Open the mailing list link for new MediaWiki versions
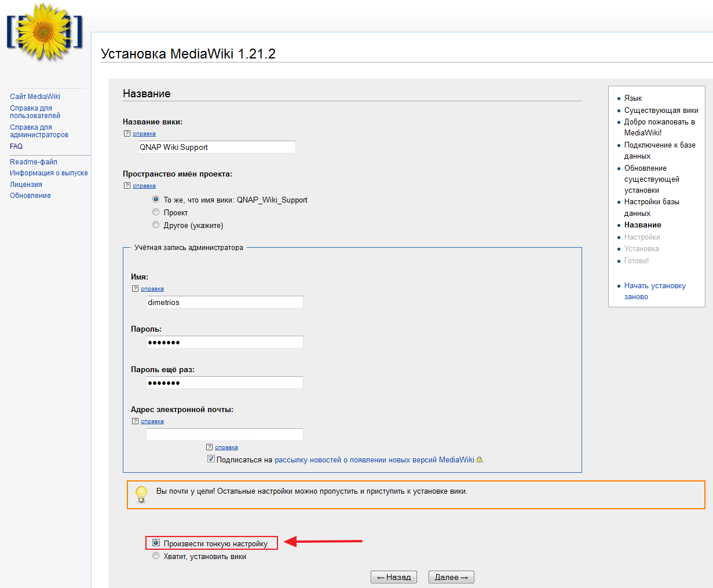713x588 pixels. [374, 460]
